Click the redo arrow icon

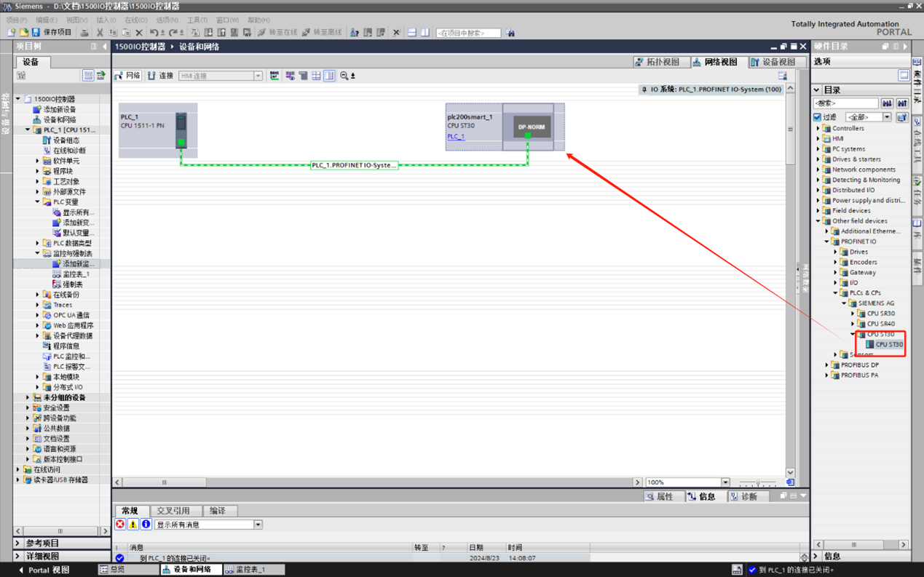tap(173, 33)
